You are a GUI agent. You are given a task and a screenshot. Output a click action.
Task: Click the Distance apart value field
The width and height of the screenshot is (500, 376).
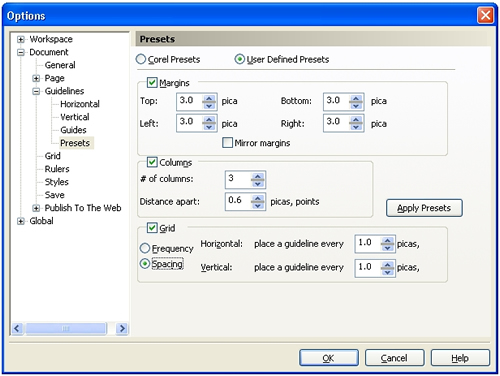[x=238, y=201]
